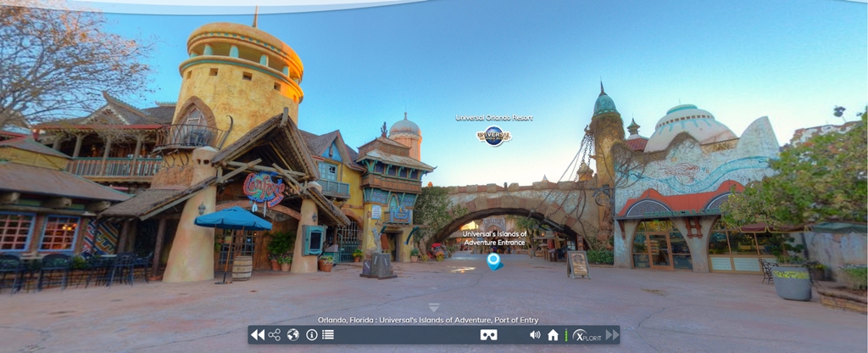Show info via the circled i icon
This screenshot has width=868, height=353.
(311, 335)
